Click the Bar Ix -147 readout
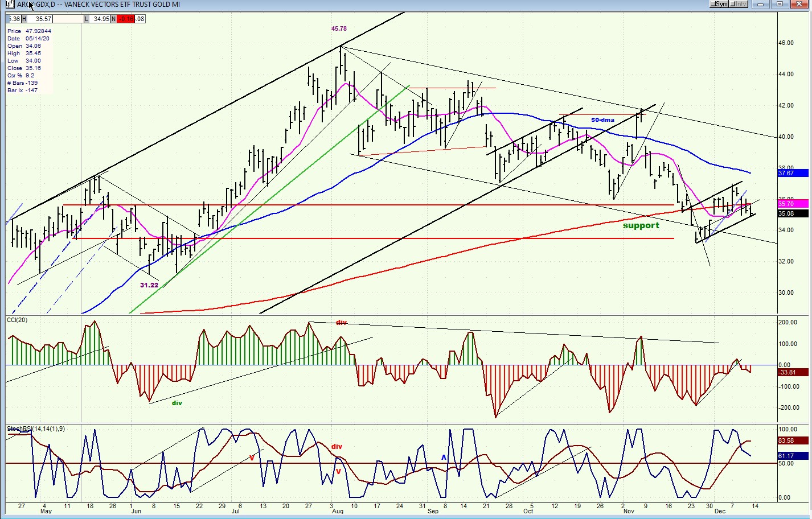The height and width of the screenshot is (519, 812). tap(22, 90)
